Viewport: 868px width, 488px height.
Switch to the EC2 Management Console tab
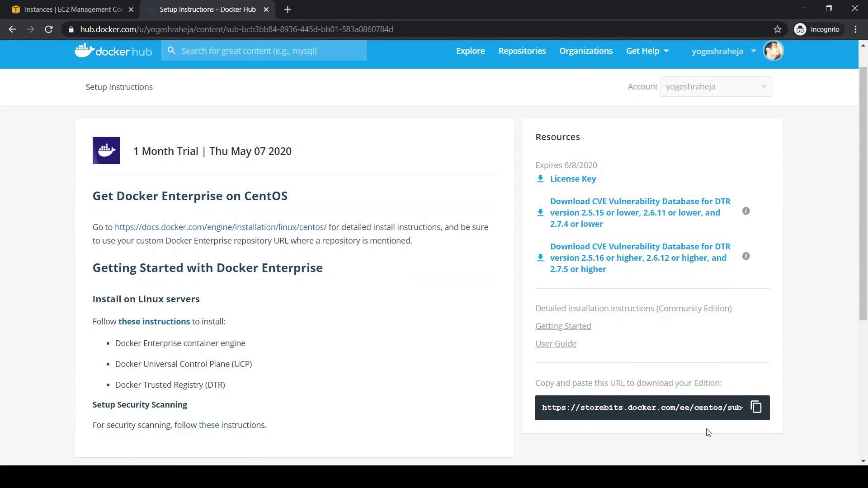click(x=68, y=9)
